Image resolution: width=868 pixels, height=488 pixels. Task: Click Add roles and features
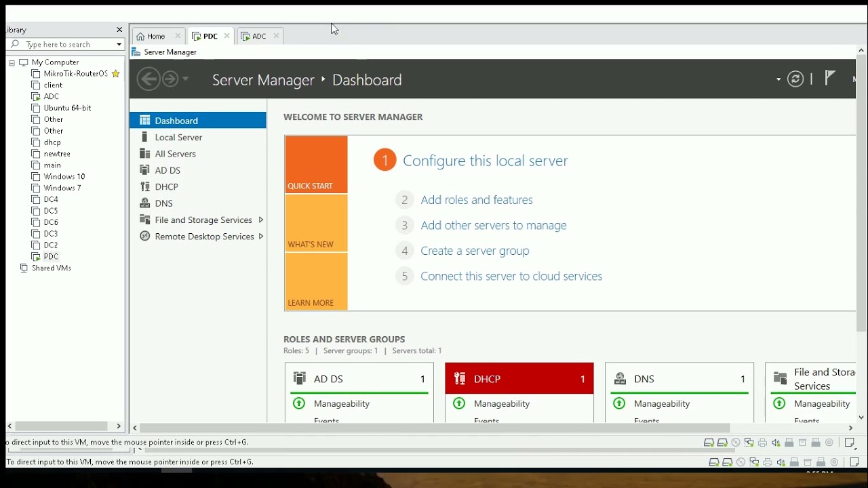pos(477,200)
